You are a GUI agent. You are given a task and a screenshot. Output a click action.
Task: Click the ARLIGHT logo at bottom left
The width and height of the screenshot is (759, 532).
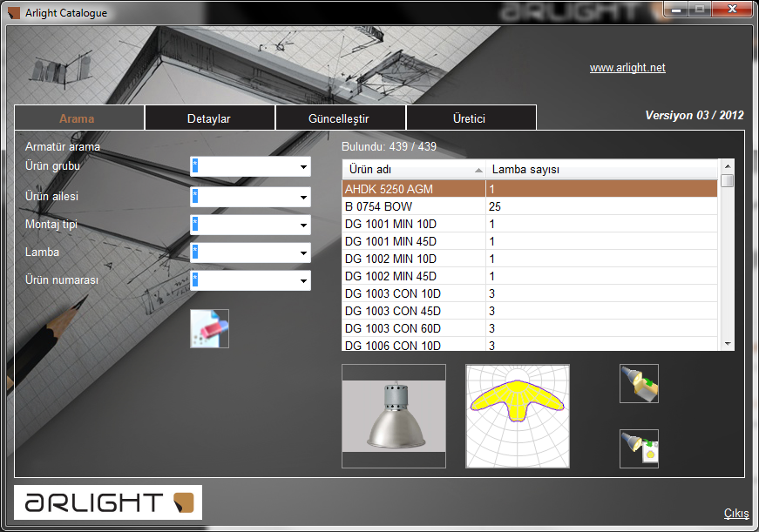click(x=108, y=502)
